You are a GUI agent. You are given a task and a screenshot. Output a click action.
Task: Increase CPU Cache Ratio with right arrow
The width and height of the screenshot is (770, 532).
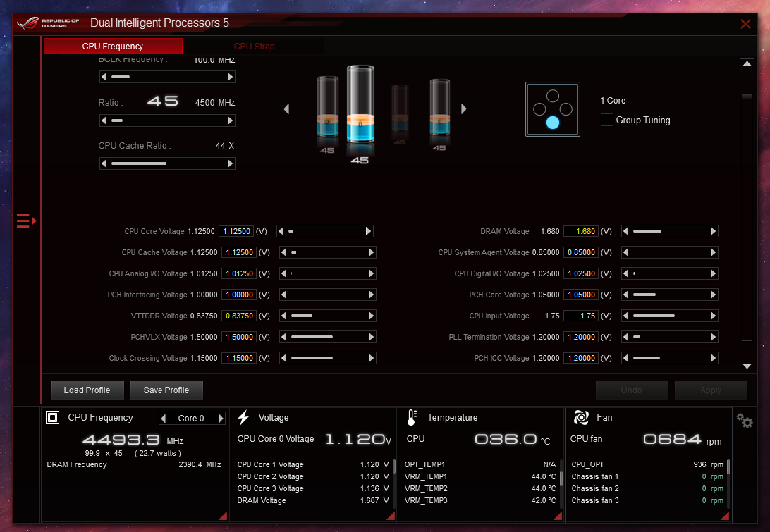pos(230,163)
